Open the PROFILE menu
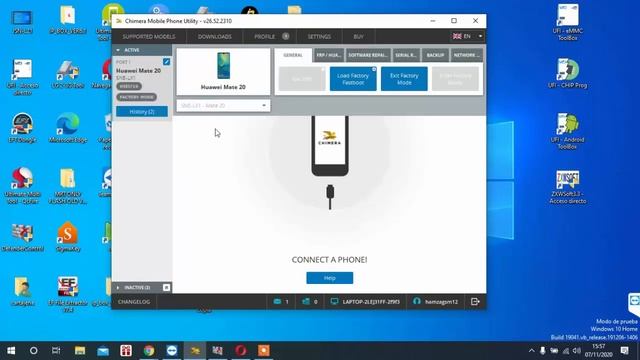The image size is (640, 360). [264, 36]
